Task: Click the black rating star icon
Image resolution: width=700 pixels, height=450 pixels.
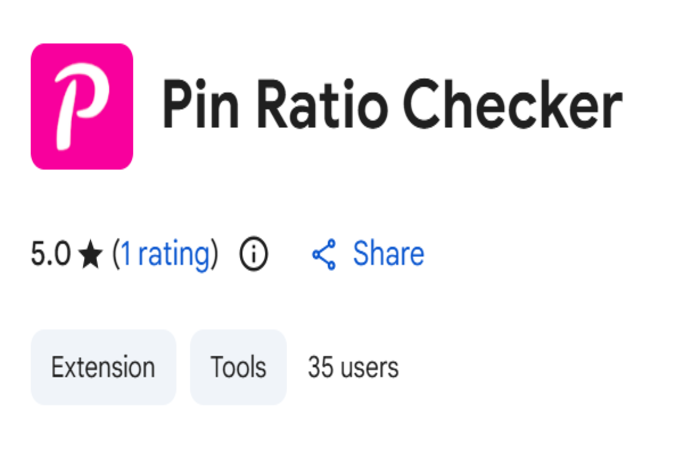Action: [x=91, y=255]
